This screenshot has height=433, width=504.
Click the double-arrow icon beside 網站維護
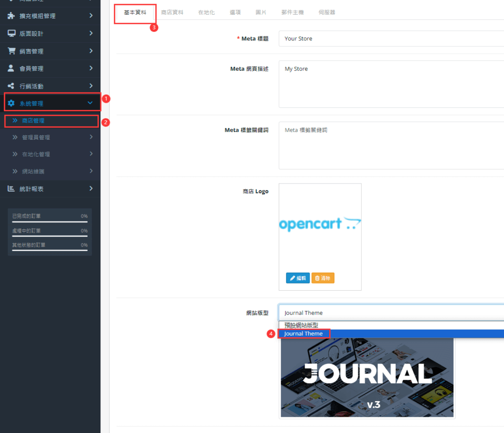(x=15, y=171)
